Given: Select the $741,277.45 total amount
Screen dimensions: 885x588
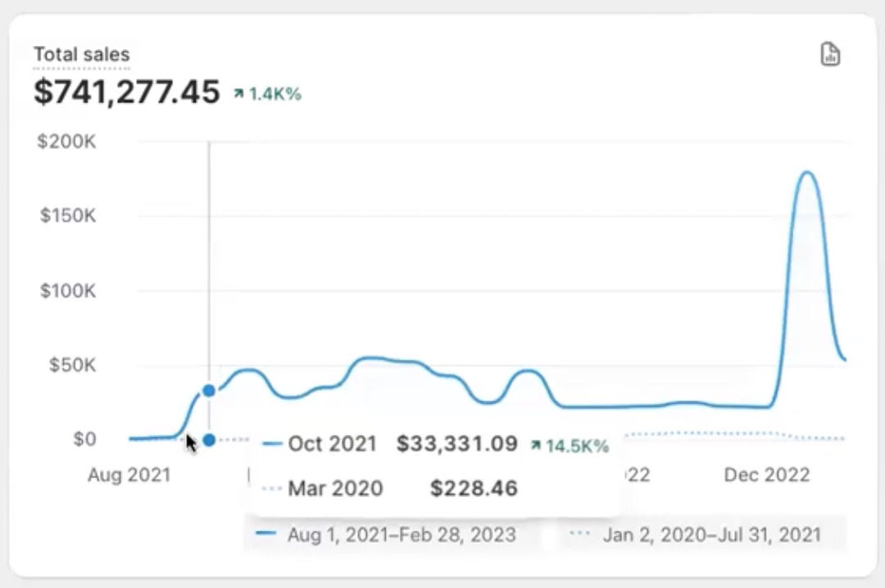Looking at the screenshot, I should pyautogui.click(x=127, y=92).
